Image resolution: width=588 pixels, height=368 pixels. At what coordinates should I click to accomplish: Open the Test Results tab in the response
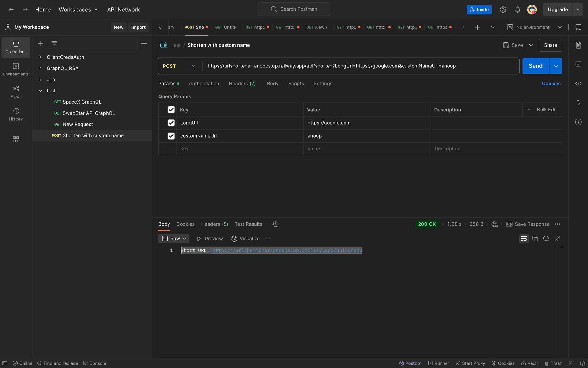point(248,224)
